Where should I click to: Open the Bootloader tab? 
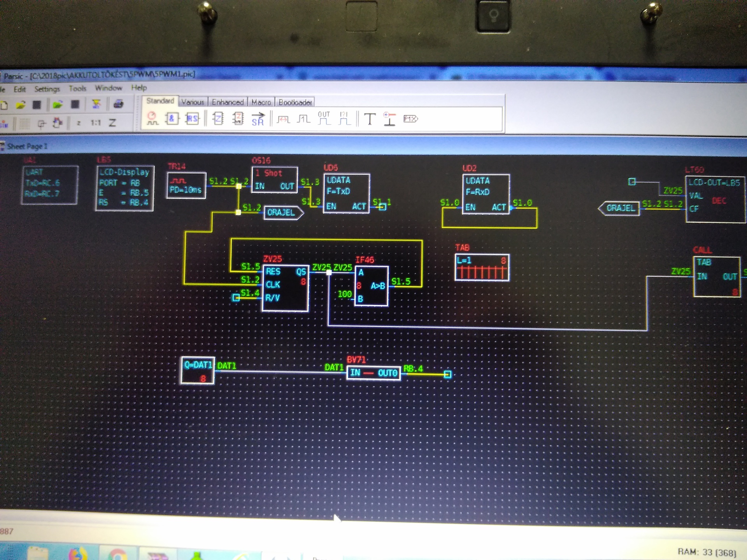pyautogui.click(x=295, y=102)
